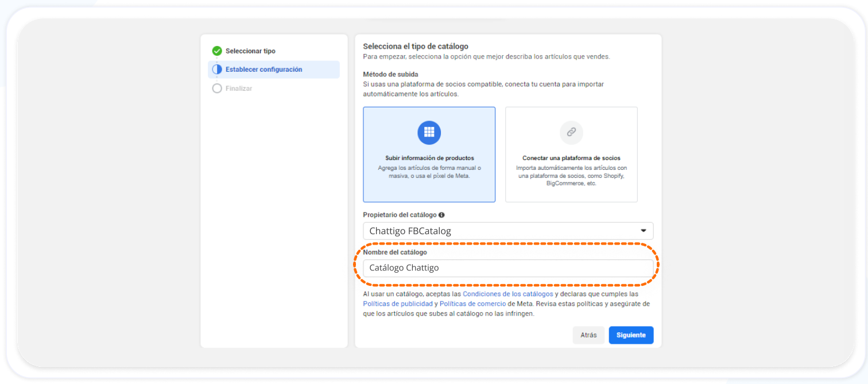Screen dimensions: 868x384
Task: Click the half-filled circle icon for Establecer configuración
Action: click(x=217, y=69)
